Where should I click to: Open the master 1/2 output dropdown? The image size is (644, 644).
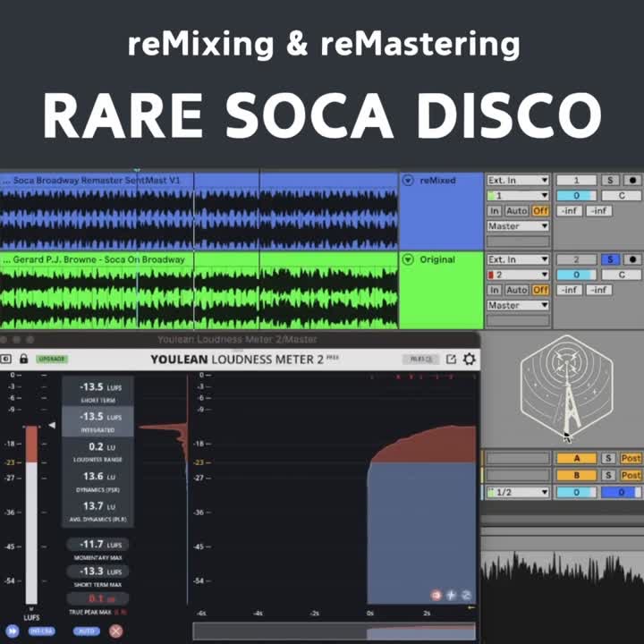pyautogui.click(x=518, y=492)
